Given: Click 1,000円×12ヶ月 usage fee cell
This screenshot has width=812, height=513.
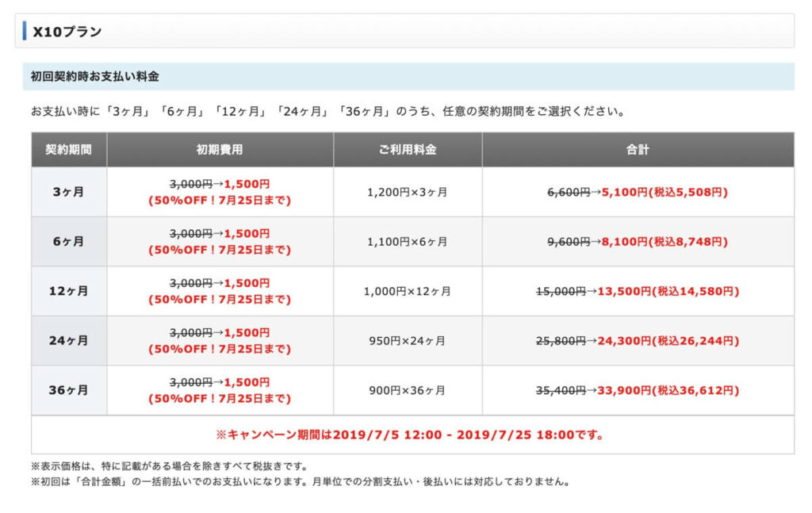Looking at the screenshot, I should (408, 292).
